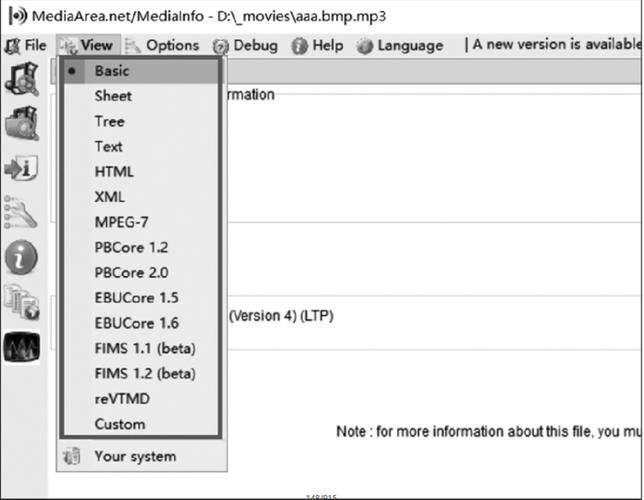The height and width of the screenshot is (500, 644).
Task: Open the File menu
Action: (25, 46)
